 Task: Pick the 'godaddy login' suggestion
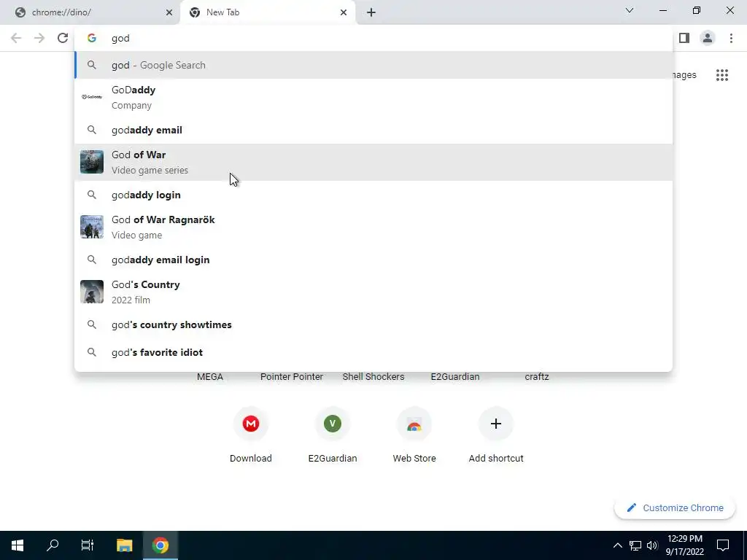[373, 195]
